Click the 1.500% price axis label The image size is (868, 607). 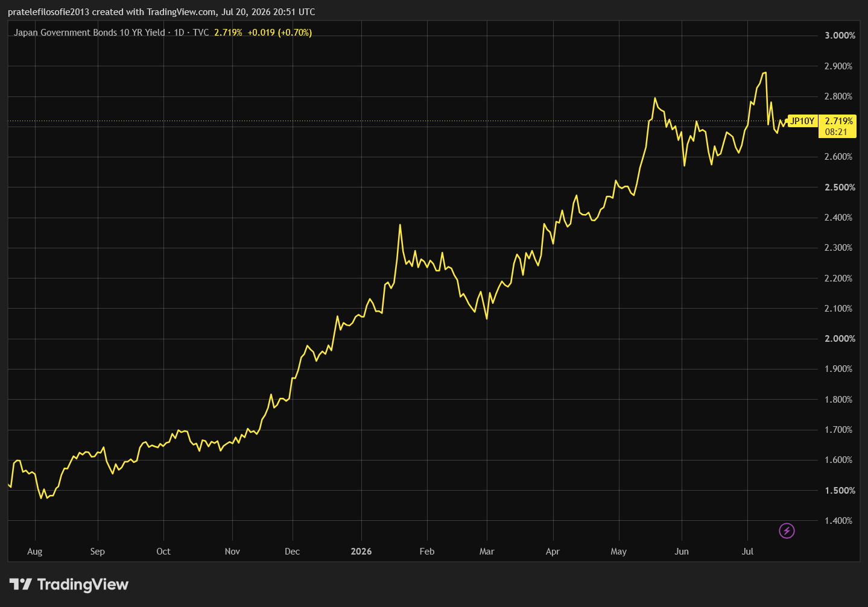[x=840, y=491]
